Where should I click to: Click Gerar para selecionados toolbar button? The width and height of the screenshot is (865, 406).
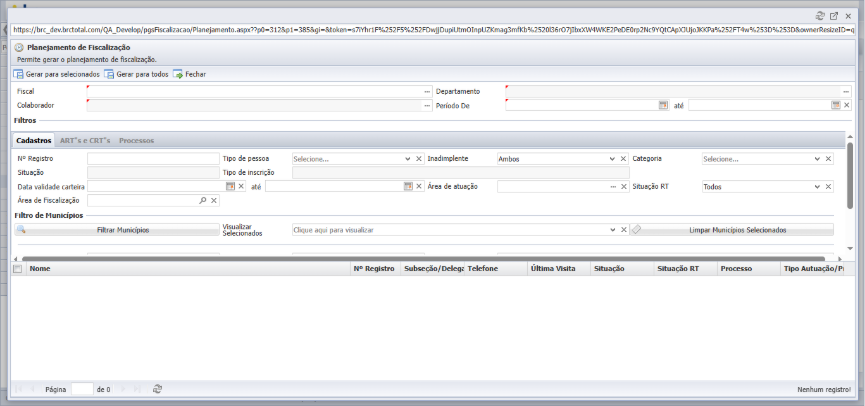[57, 74]
